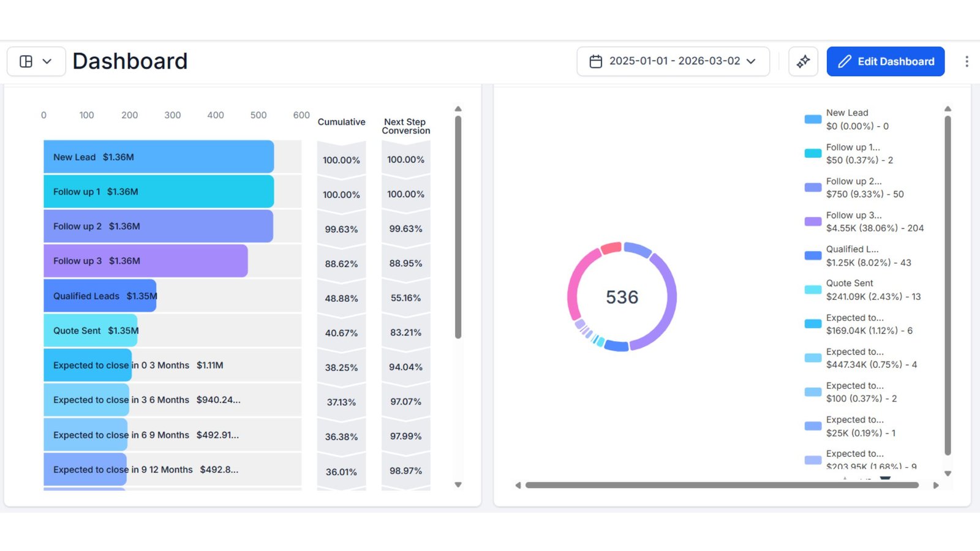Click the pencil icon on Edit Dashboard
Image resolution: width=980 pixels, height=551 pixels.
tap(845, 61)
